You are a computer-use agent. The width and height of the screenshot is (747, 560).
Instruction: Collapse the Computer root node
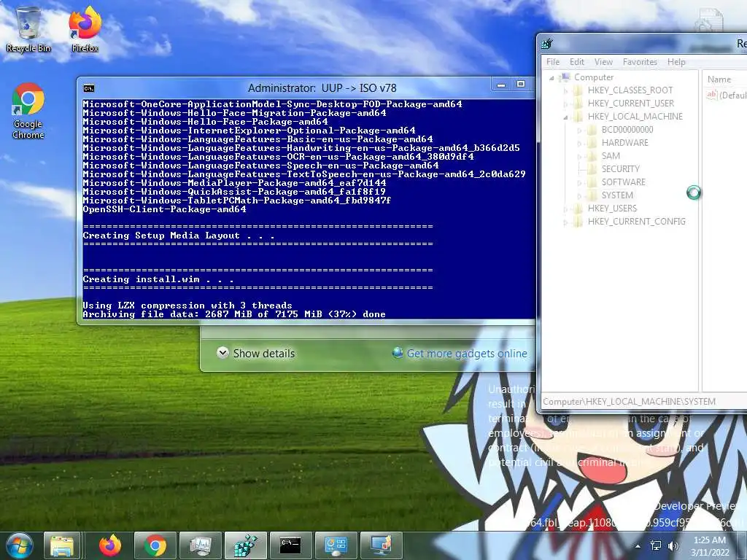pos(551,77)
